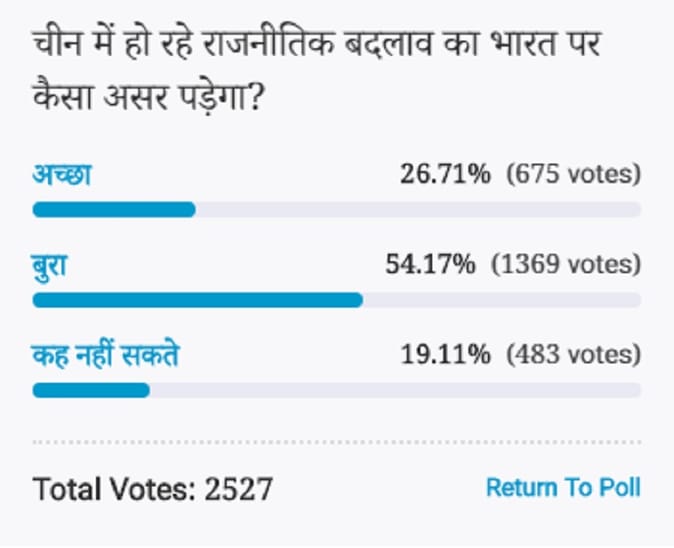Screen dimensions: 674x548
Task: Click the unfilled part of the अच्छा bar
Action: coord(418,210)
